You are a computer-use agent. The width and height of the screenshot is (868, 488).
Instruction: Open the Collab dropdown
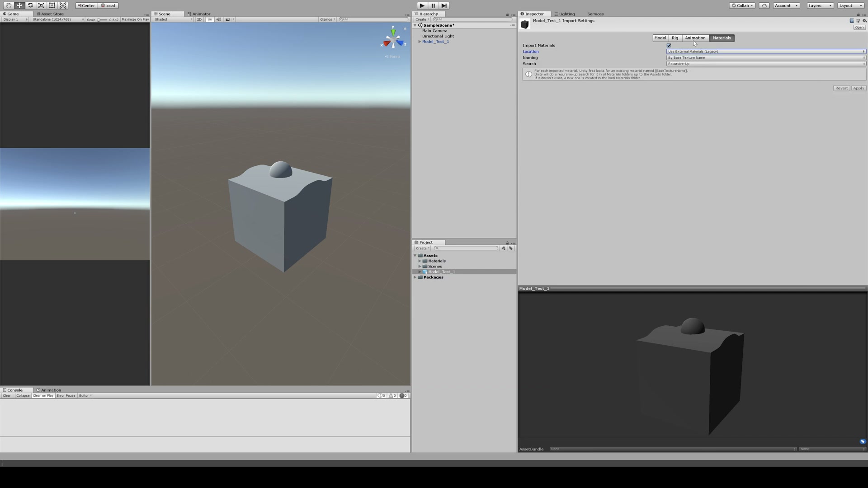pyautogui.click(x=742, y=5)
